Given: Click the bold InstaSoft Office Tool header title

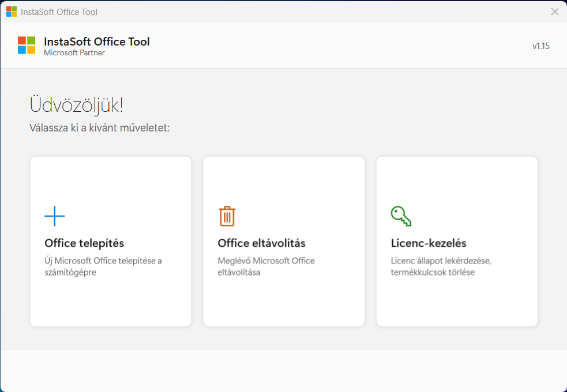Looking at the screenshot, I should [97, 42].
